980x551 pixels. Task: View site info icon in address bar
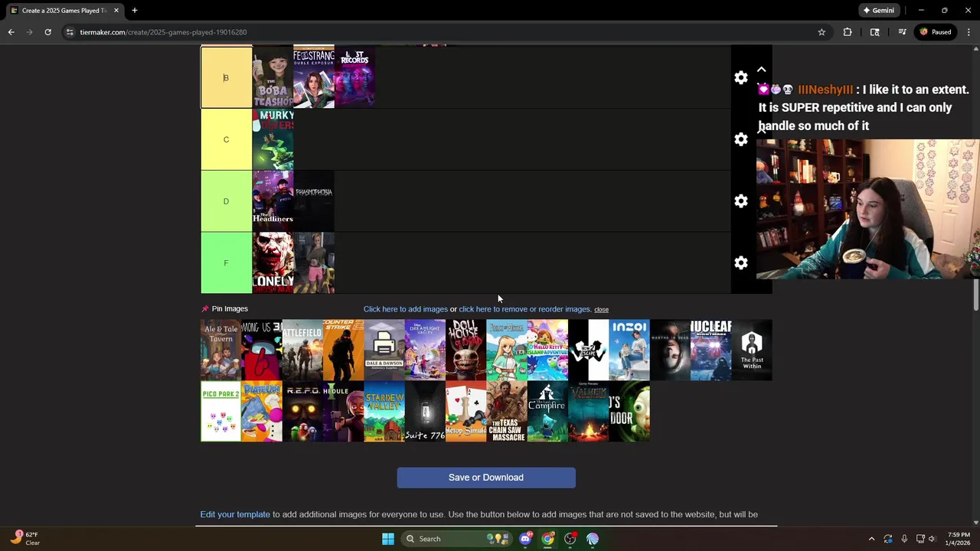70,32
